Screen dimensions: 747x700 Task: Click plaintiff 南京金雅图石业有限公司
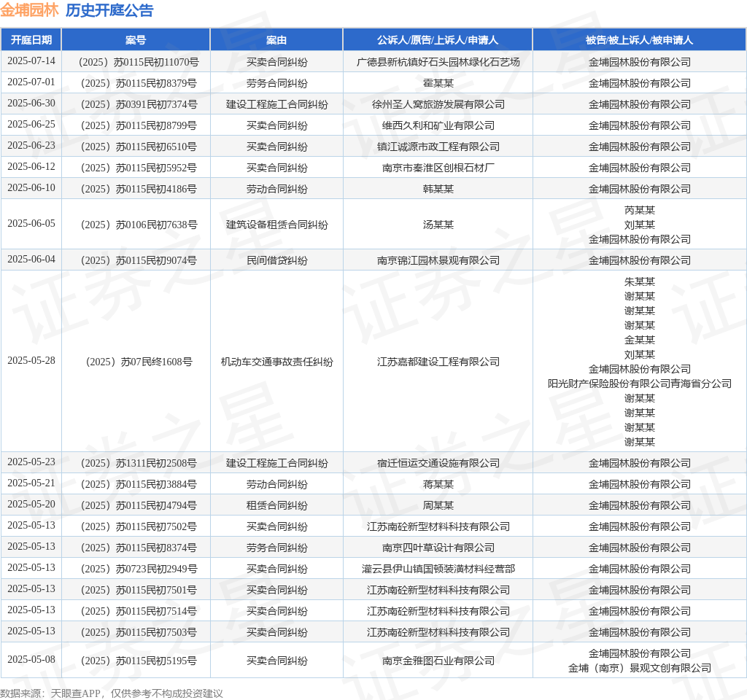coord(438,661)
